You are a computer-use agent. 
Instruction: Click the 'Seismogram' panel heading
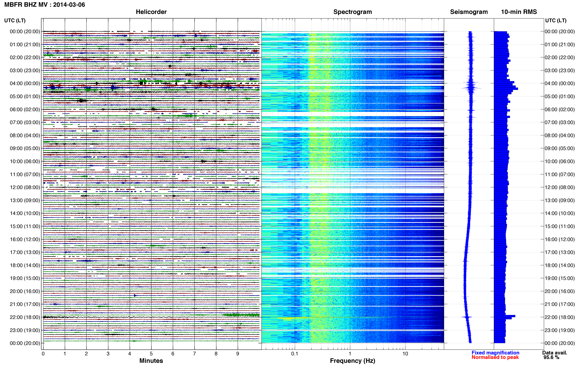tap(469, 12)
